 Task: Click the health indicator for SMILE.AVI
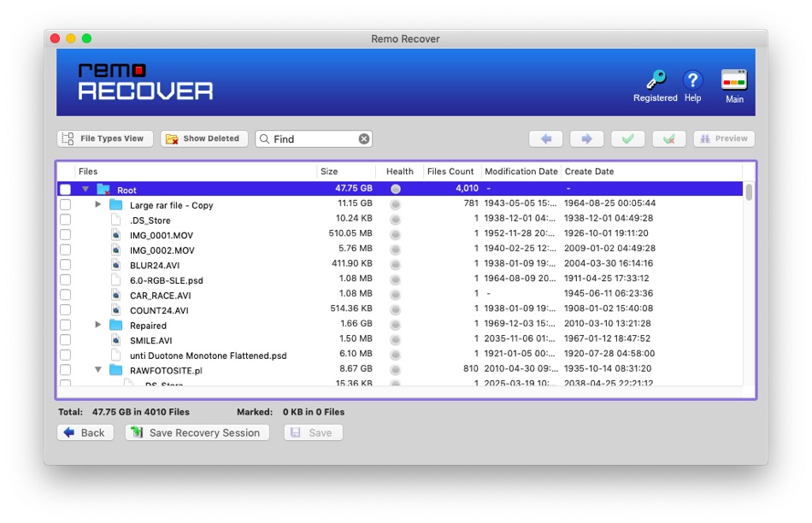click(x=396, y=339)
